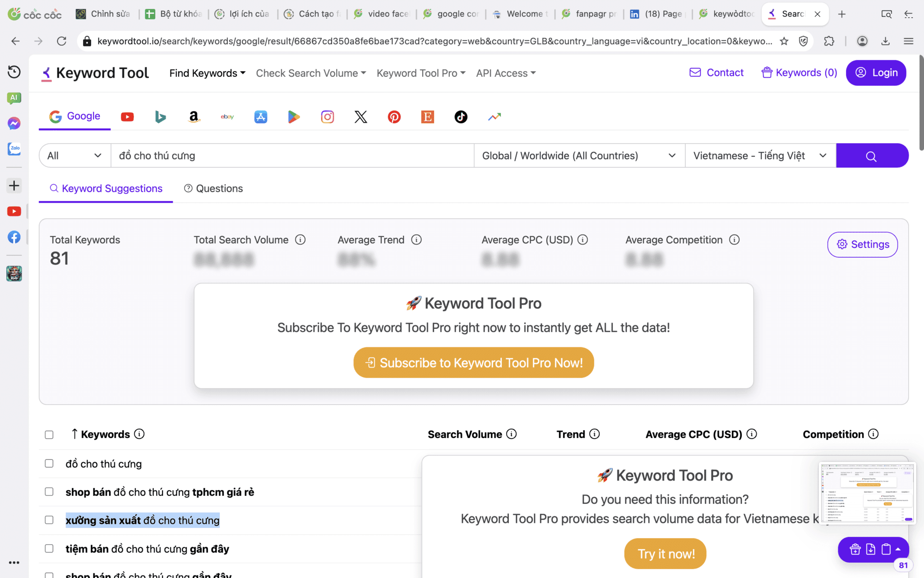
Task: Open a new browser tab
Action: pos(841,14)
